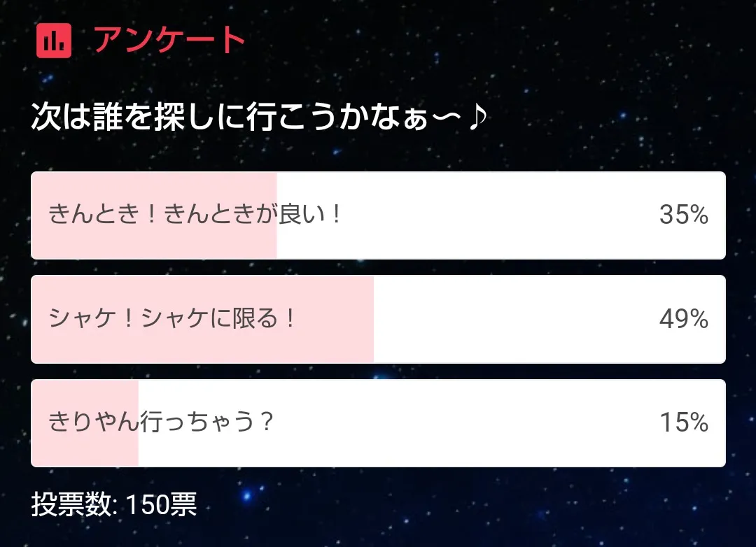The width and height of the screenshot is (756, 547).
Task: Click the red poll bar-chart icon
Action: coord(54,41)
